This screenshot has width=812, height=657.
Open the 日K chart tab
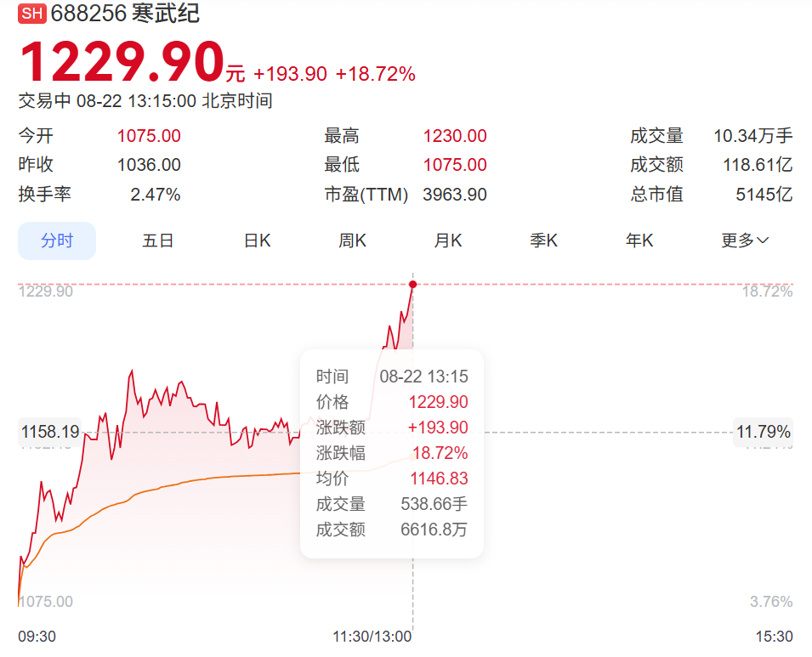point(257,241)
